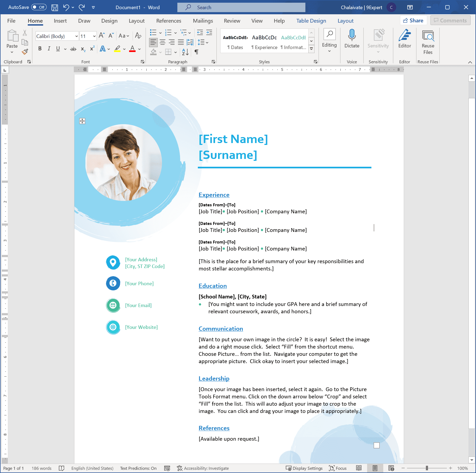Open the Dictate tool
476x473 pixels.
click(352, 39)
